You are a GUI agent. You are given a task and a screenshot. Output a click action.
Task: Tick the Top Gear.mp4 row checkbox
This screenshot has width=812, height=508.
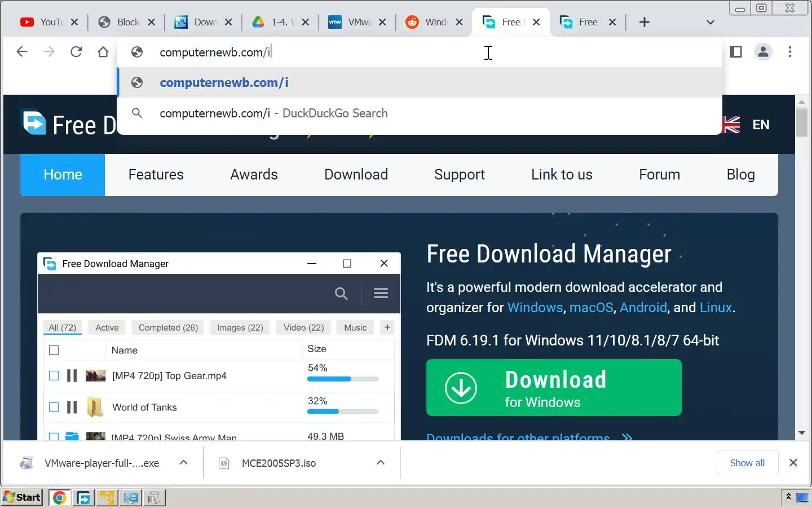54,376
